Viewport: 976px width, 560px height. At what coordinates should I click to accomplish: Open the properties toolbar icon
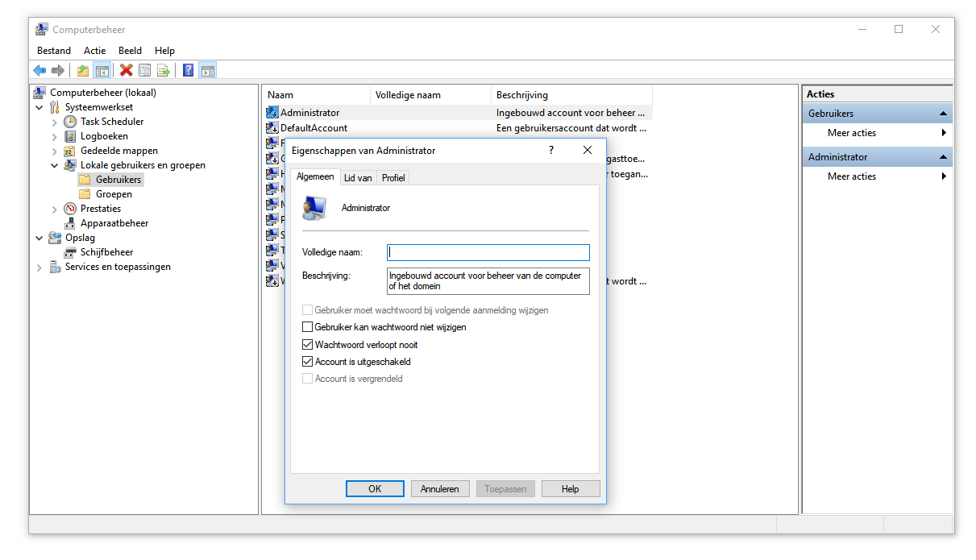pyautogui.click(x=145, y=70)
